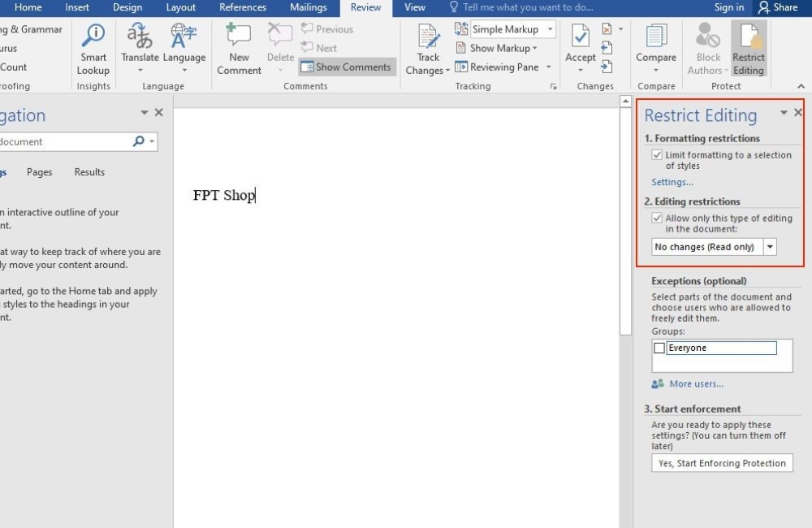
Task: Switch to Insert tab
Action: pos(76,7)
